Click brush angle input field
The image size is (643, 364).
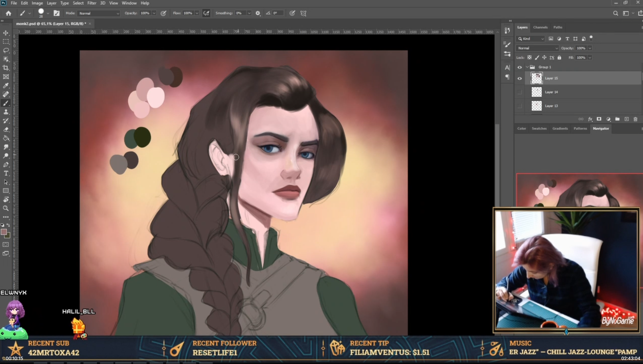[278, 13]
